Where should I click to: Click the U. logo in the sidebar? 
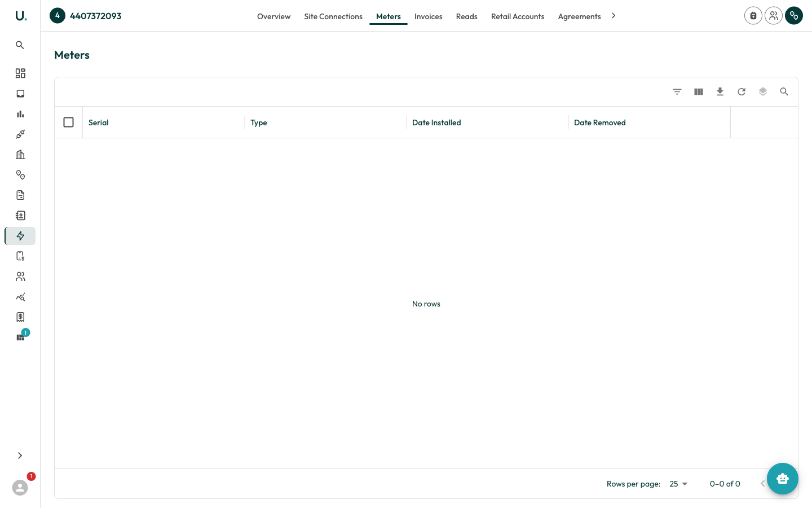21,16
